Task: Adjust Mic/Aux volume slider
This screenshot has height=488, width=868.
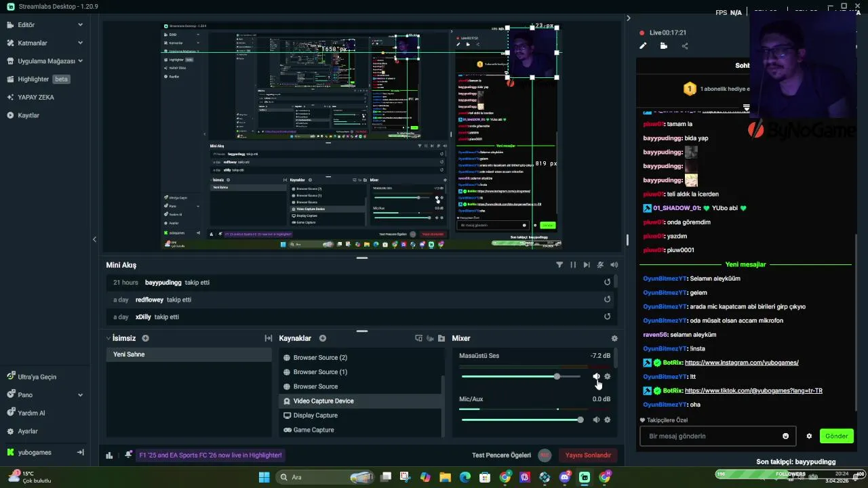Action: click(521, 420)
